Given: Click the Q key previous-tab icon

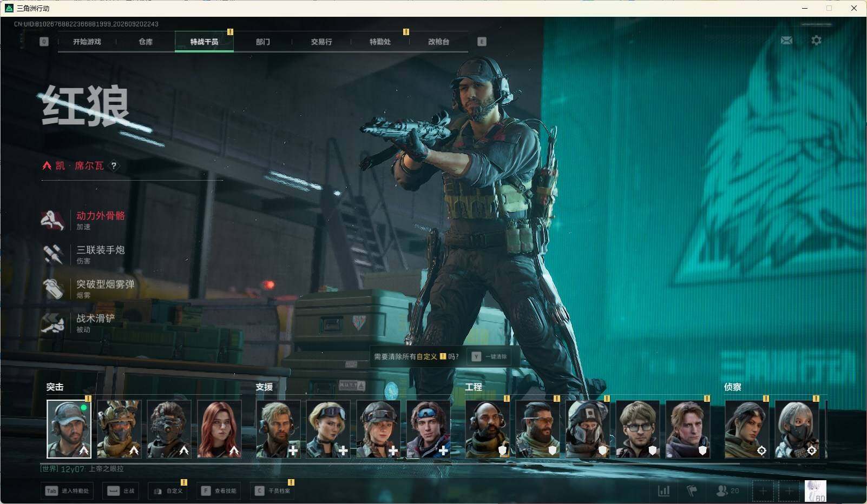Looking at the screenshot, I should click(44, 42).
